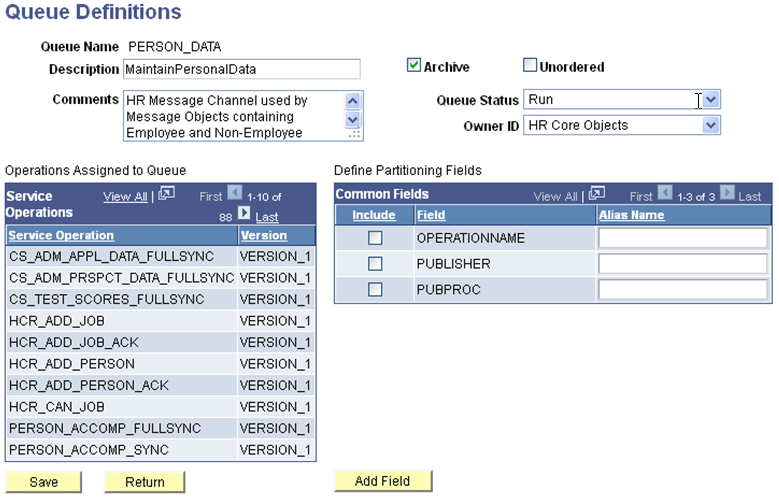Check Include box for PUBPROC

pos(375,289)
